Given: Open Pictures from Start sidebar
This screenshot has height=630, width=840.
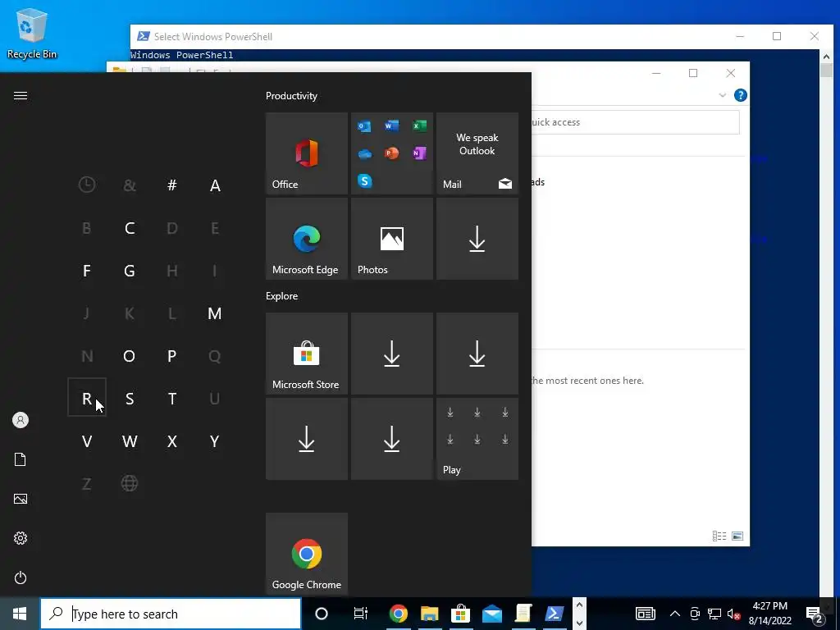Looking at the screenshot, I should pyautogui.click(x=21, y=499).
